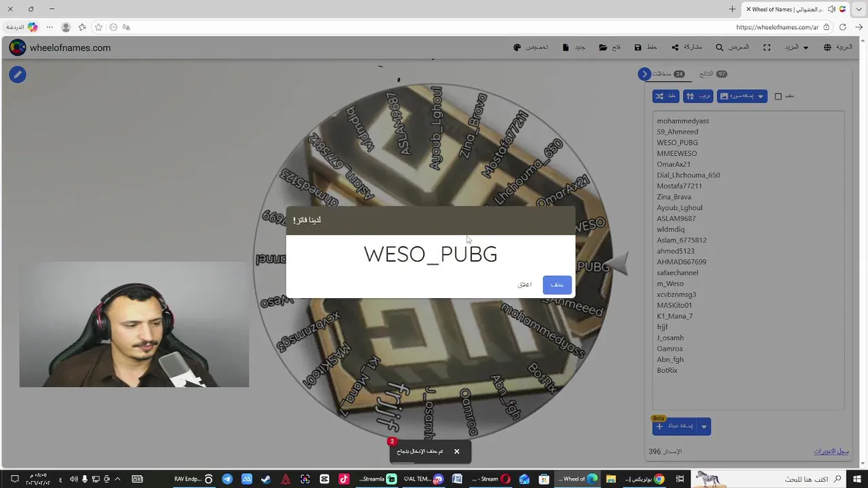This screenshot has width=868, height=488.
Task: Open the browser three-dots menu
Action: click(x=50, y=27)
